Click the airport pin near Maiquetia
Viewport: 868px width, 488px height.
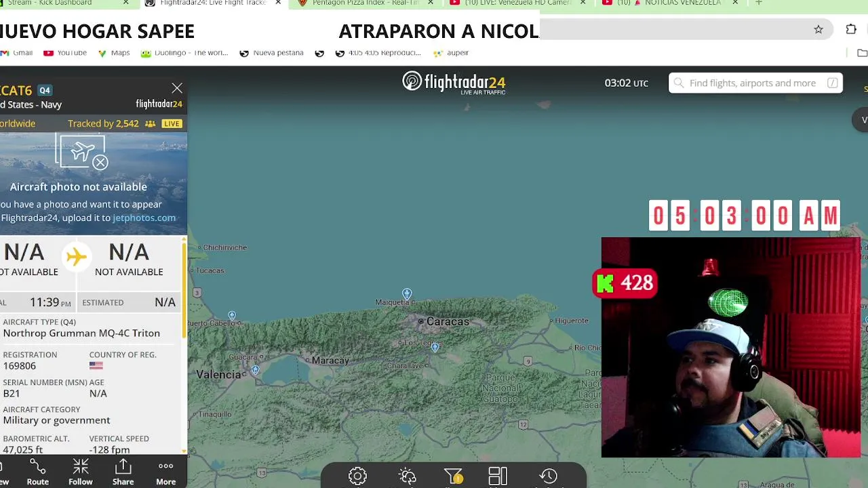click(x=407, y=293)
